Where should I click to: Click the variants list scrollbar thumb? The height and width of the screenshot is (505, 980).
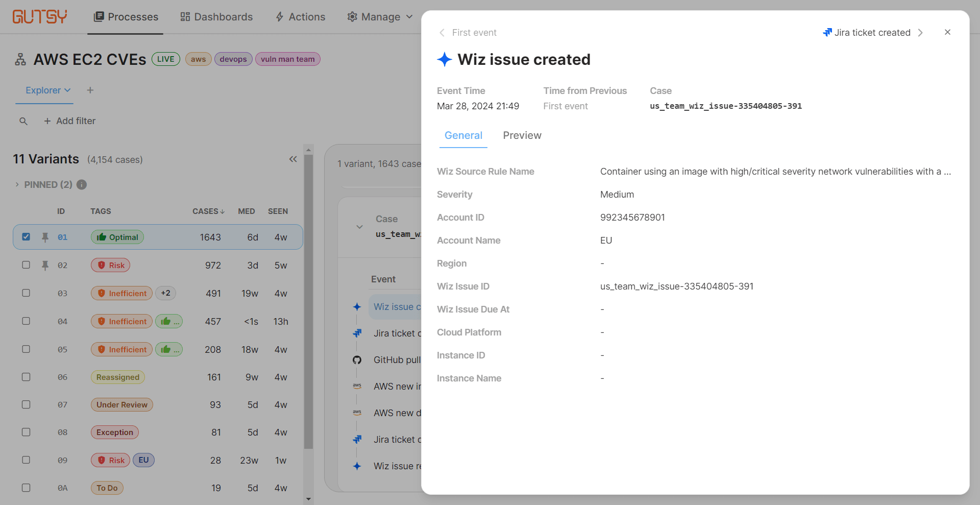coord(308,301)
